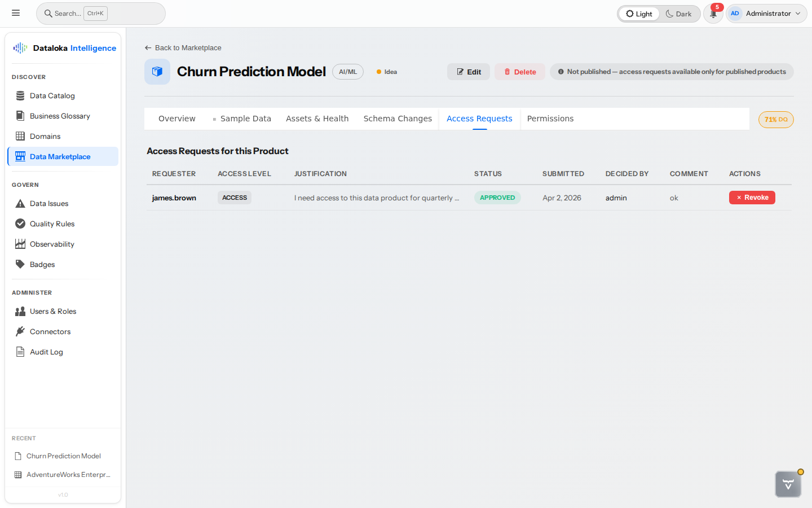Open the Schema Changes tab
This screenshot has height=508, width=812.
point(398,119)
